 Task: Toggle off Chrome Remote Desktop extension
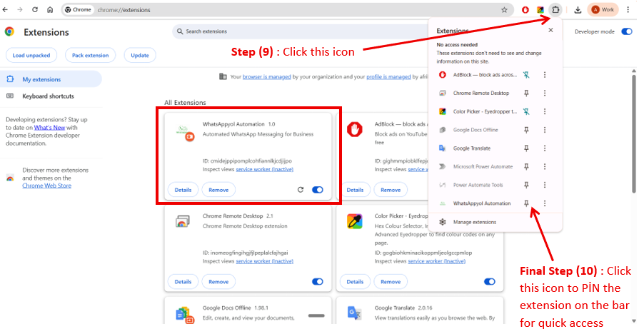pos(318,282)
